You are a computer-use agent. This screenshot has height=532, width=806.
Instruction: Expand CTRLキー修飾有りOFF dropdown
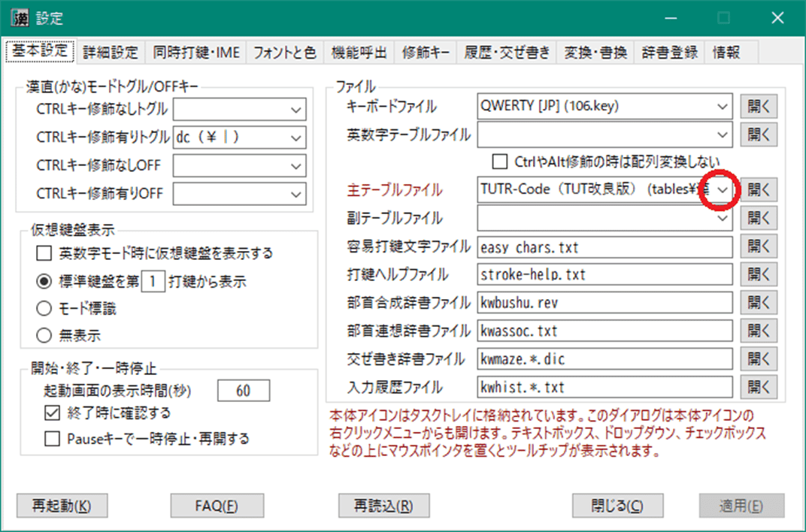(x=295, y=194)
